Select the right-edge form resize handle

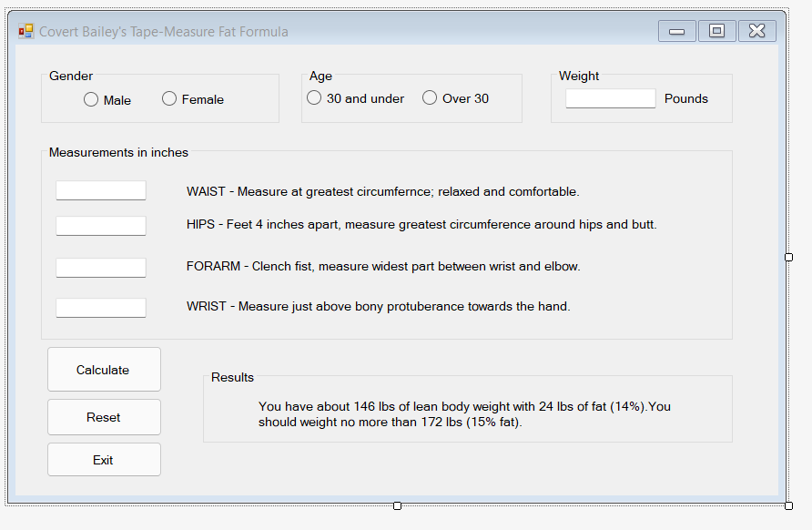click(x=788, y=257)
